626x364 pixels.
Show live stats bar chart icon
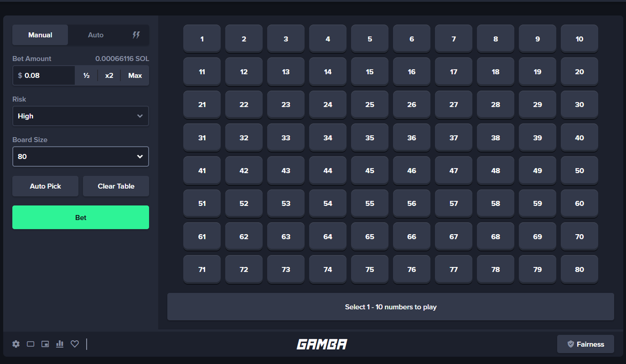click(x=60, y=344)
